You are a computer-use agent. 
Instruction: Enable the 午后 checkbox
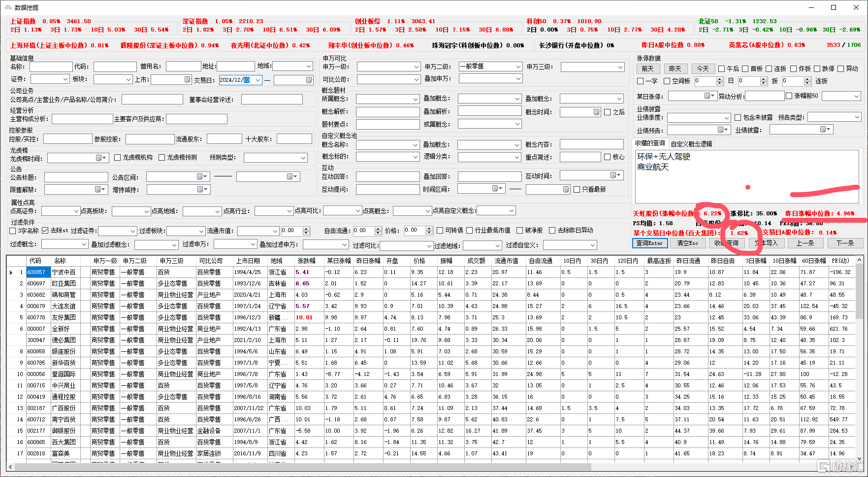[722, 68]
